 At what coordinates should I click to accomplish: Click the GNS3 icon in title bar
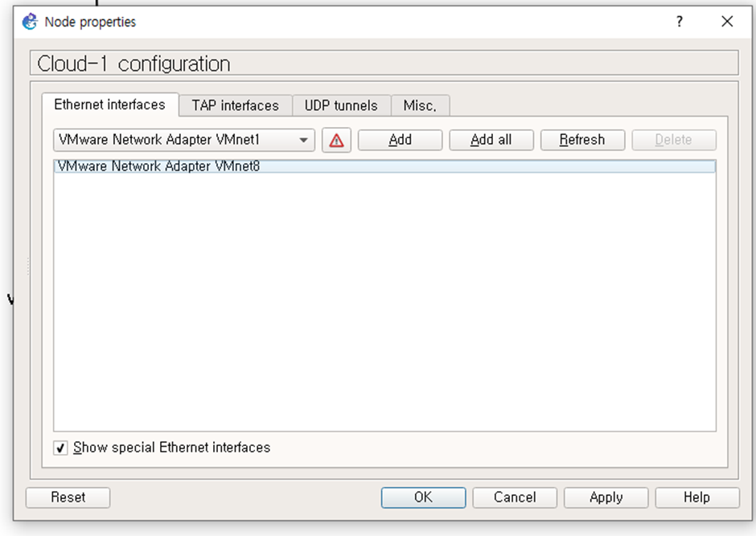pos(30,22)
